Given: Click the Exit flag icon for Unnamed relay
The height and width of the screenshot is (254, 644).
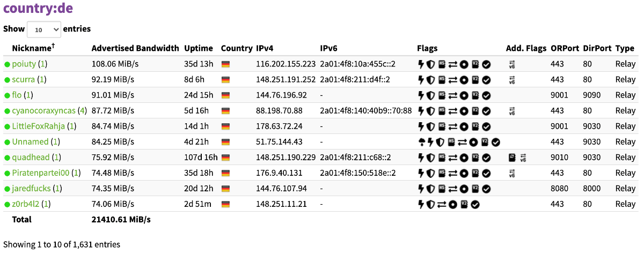Looking at the screenshot, I should (x=421, y=142).
